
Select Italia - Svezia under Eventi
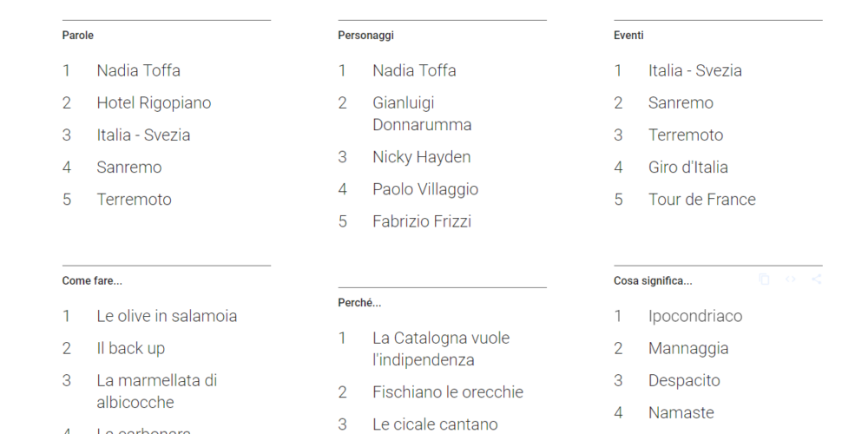click(694, 71)
